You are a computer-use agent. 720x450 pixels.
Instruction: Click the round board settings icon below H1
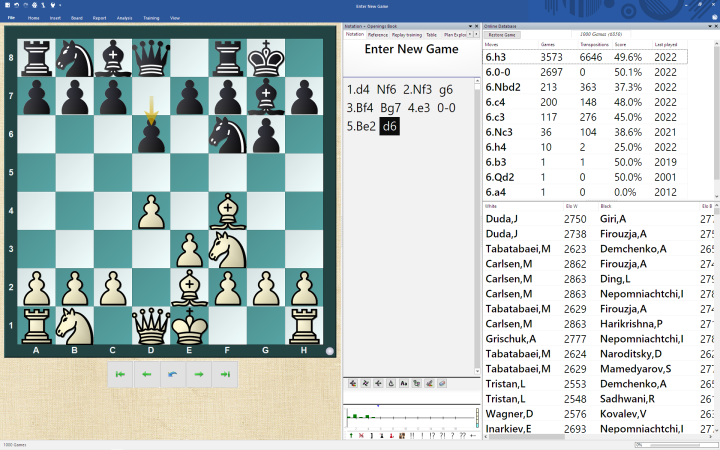coord(330,351)
